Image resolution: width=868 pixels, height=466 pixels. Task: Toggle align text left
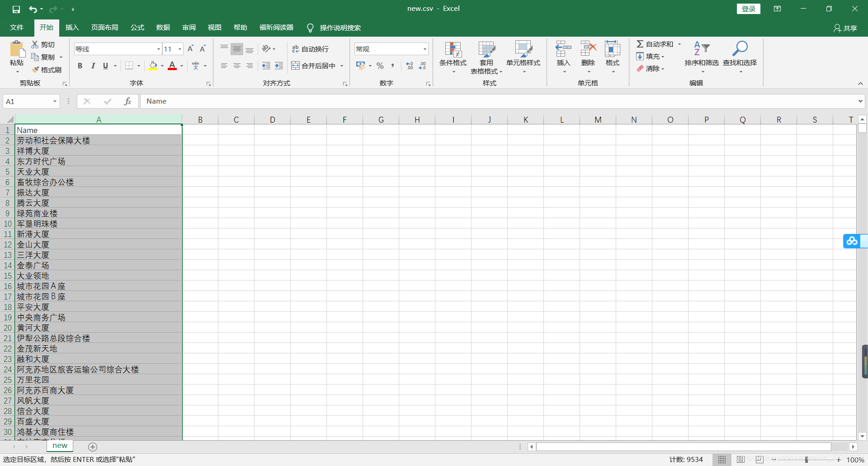click(224, 66)
